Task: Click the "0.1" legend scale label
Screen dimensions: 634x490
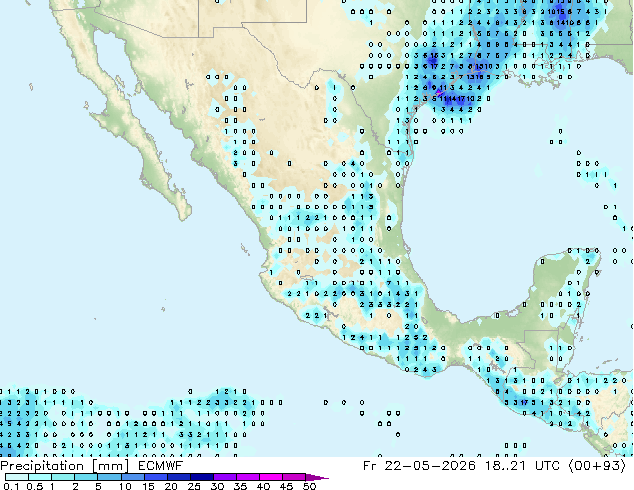Action: (11, 486)
